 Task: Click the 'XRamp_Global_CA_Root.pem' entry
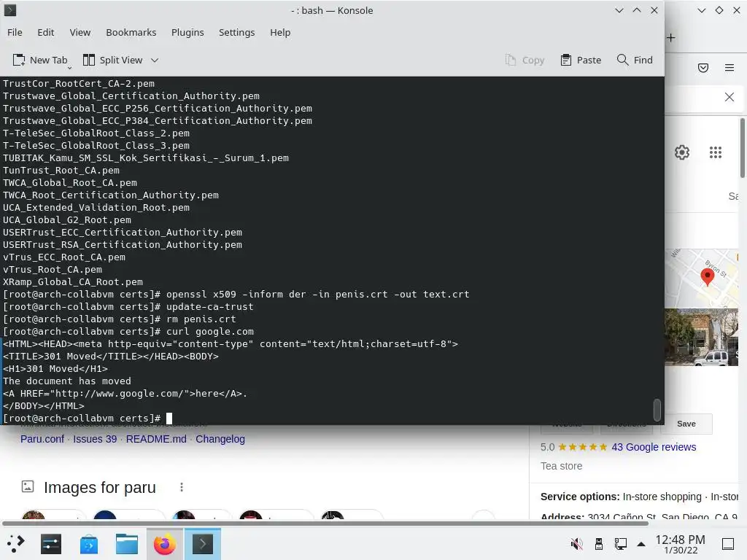pos(73,282)
